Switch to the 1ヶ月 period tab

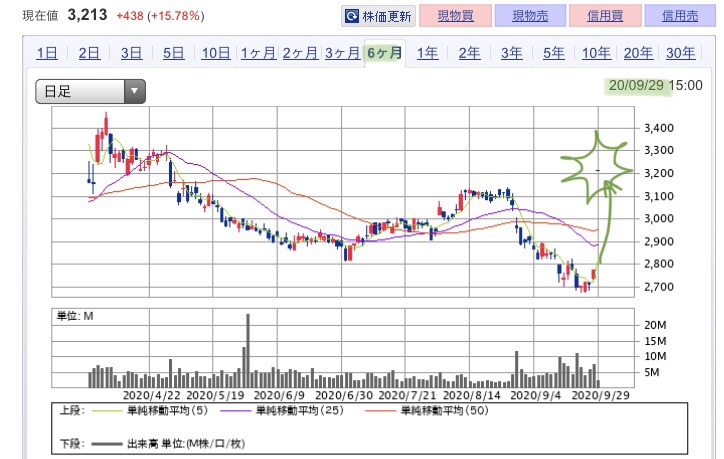tap(258, 53)
